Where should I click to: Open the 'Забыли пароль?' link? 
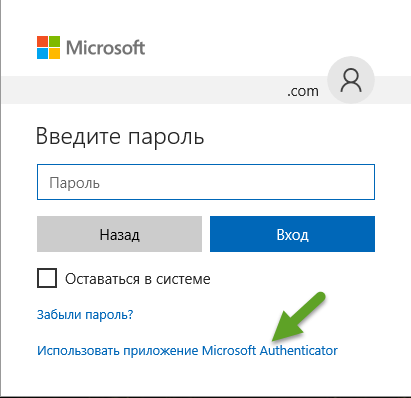[85, 314]
